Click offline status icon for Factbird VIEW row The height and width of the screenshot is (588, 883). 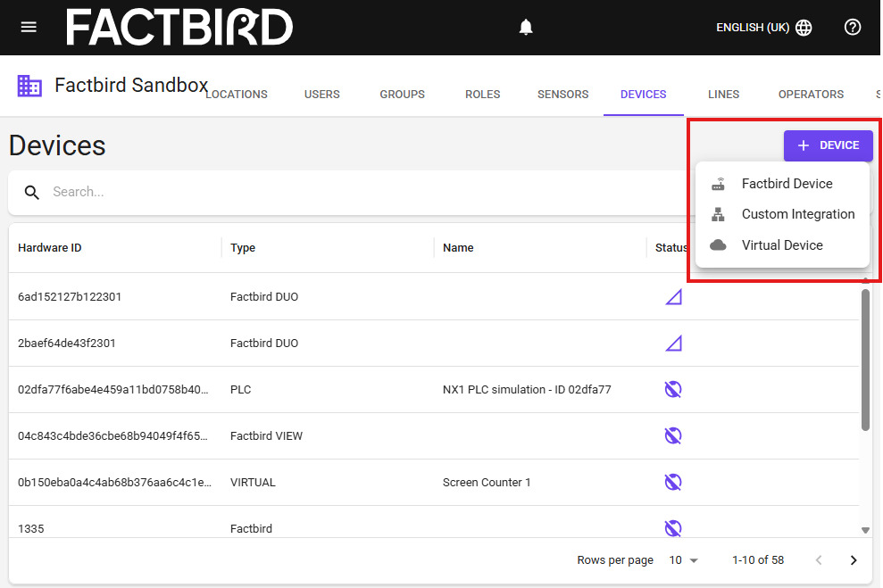(x=673, y=435)
